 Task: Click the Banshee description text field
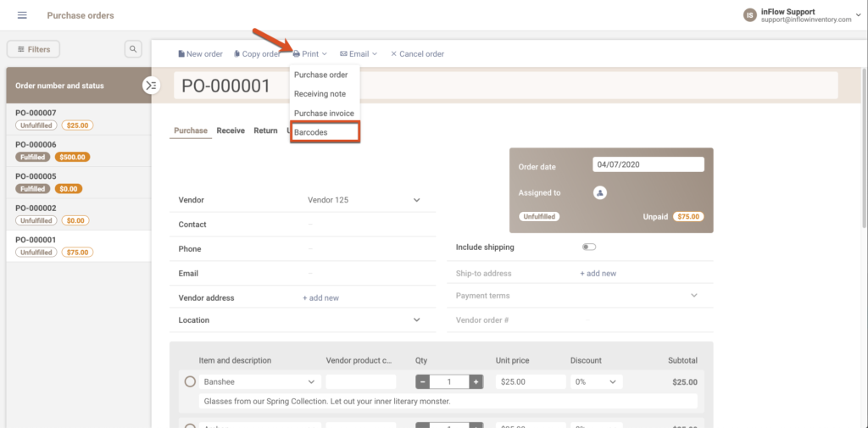[x=448, y=402]
